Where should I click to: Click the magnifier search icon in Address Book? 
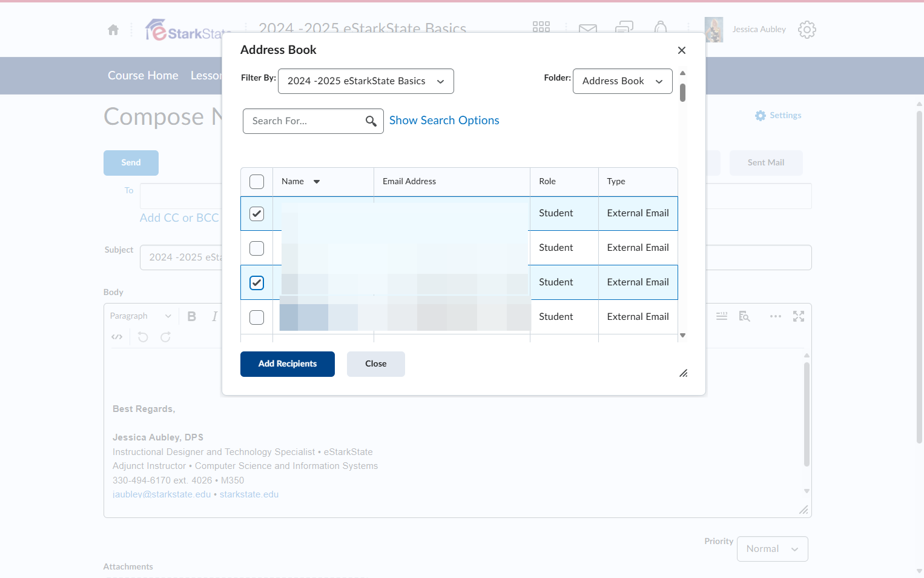(x=371, y=121)
